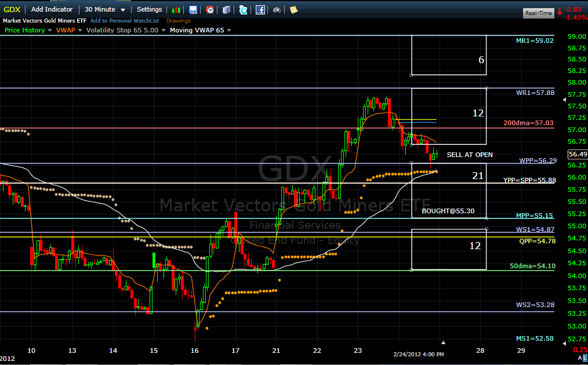Click the 200dma=57.03 label
Screen dimensions: 588x365
tap(528, 123)
